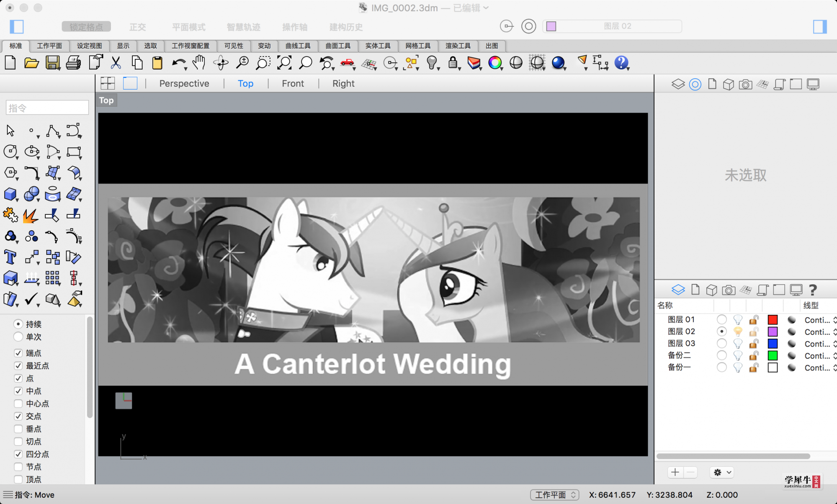Toggle the 智慧轨迹 button
Viewport: 837px width, 504px height.
243,27
